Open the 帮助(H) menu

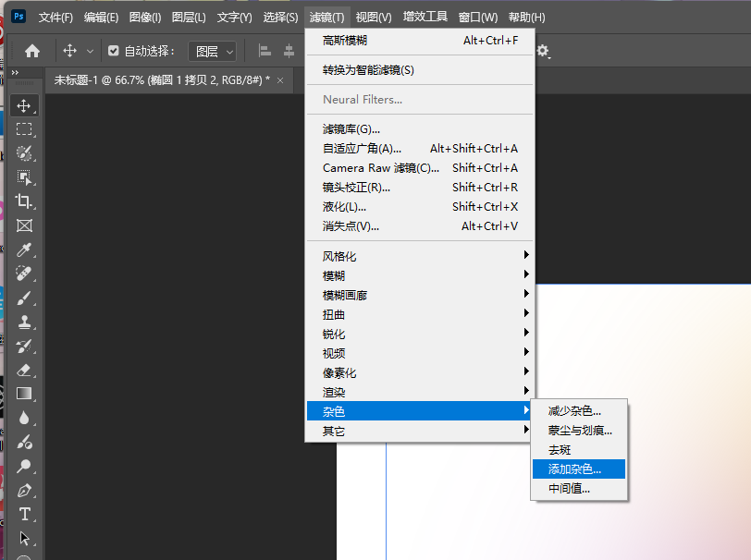pyautogui.click(x=526, y=18)
